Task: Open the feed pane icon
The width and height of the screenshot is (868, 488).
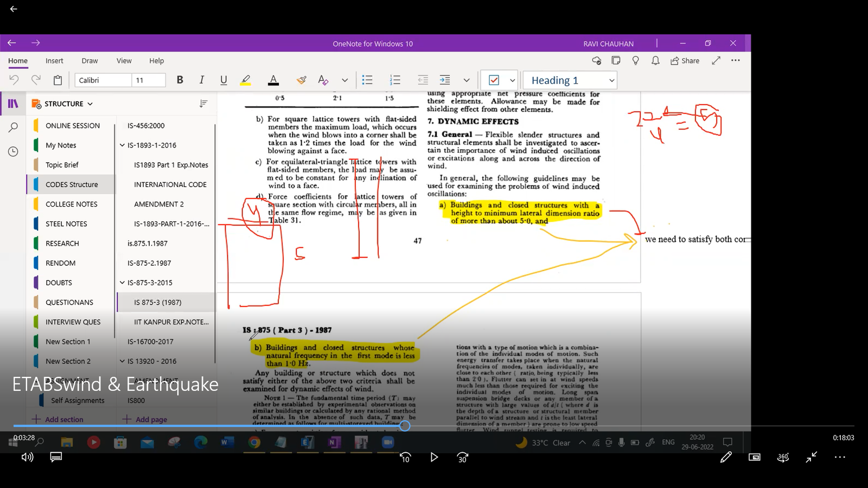Action: [616, 61]
